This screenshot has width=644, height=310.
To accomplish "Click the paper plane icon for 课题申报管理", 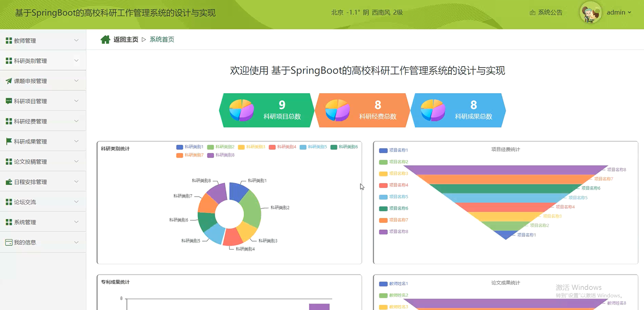I will 9,81.
